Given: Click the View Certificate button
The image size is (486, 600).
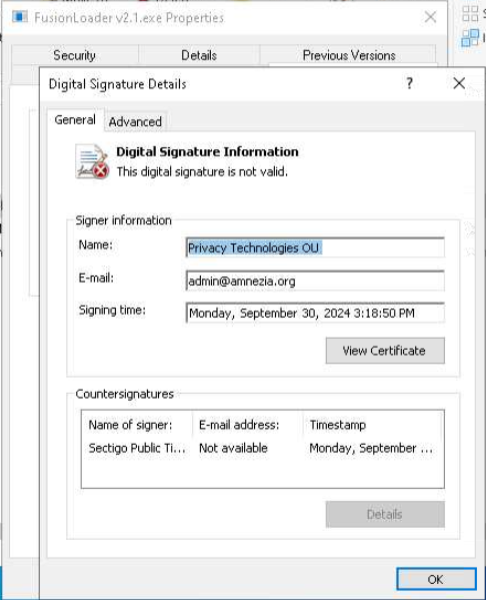Looking at the screenshot, I should point(385,351).
